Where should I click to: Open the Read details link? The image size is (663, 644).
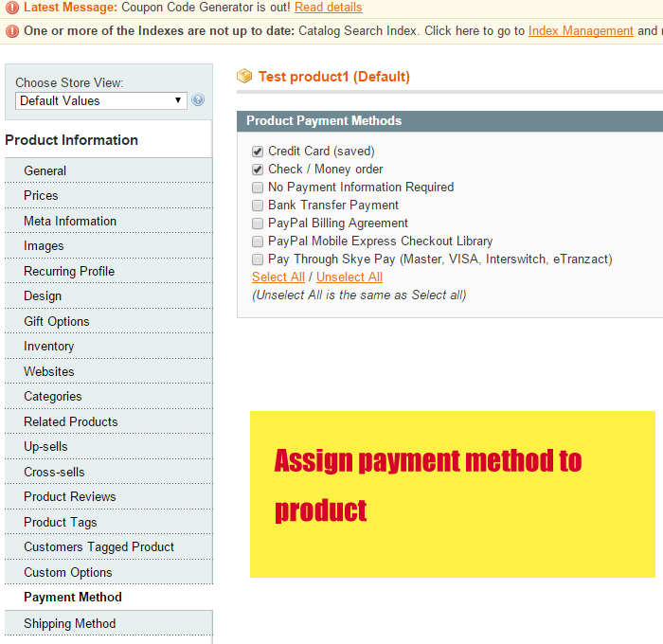tap(328, 7)
